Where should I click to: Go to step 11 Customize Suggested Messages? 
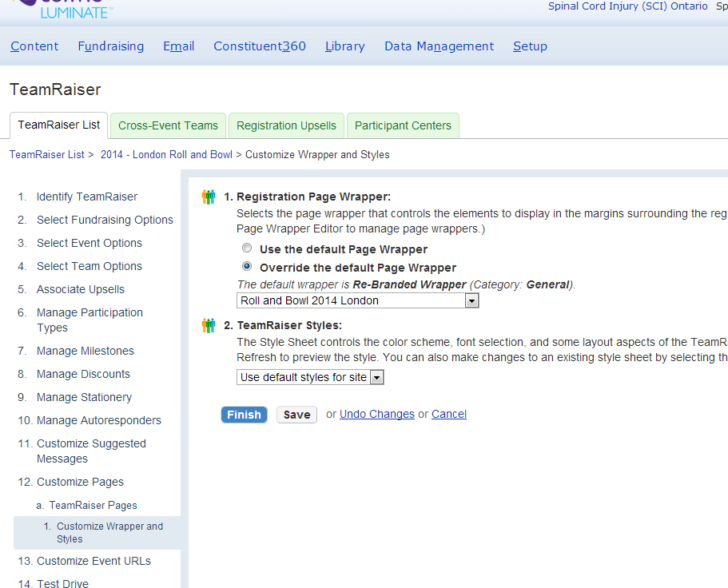coord(91,451)
